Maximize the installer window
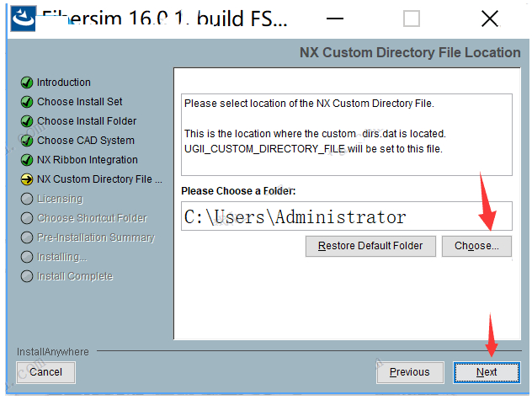This screenshot has width=532, height=400. click(x=411, y=19)
